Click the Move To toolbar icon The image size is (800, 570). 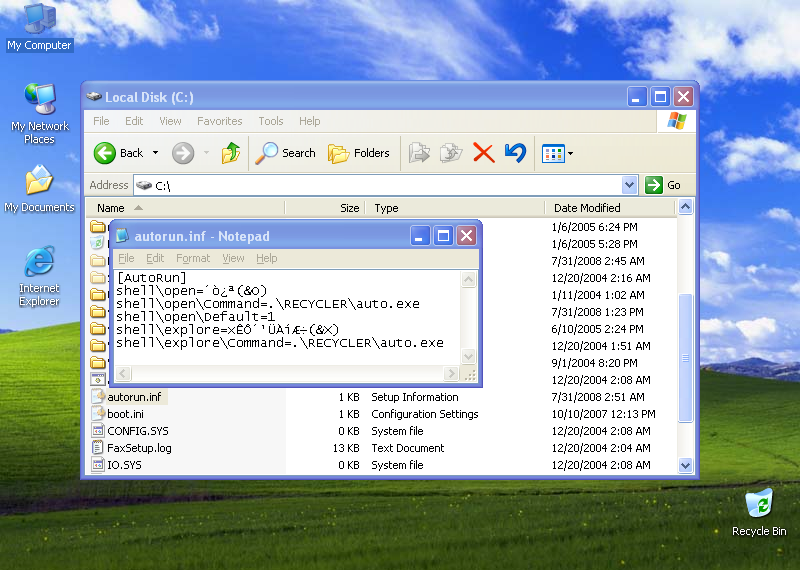tap(419, 153)
